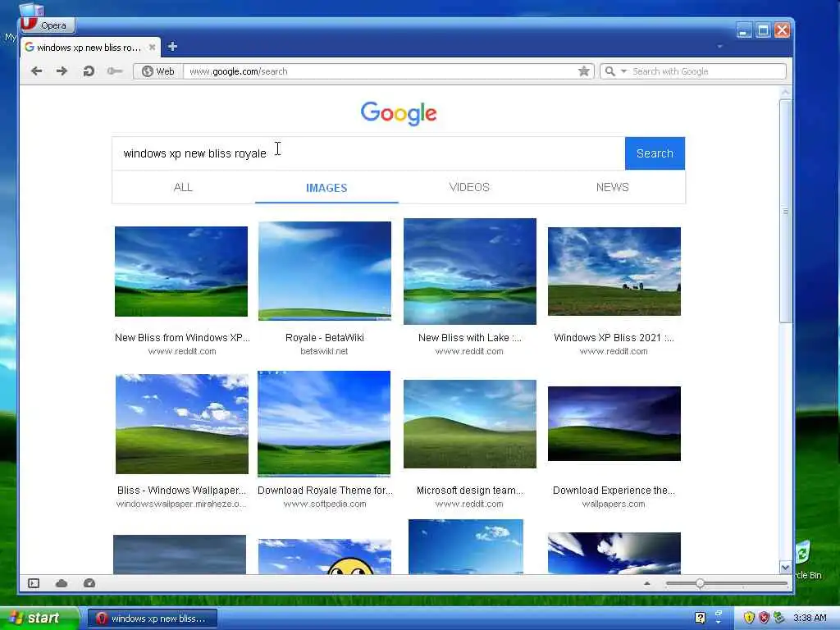Click the 'Download Experience the...' title

614,491
